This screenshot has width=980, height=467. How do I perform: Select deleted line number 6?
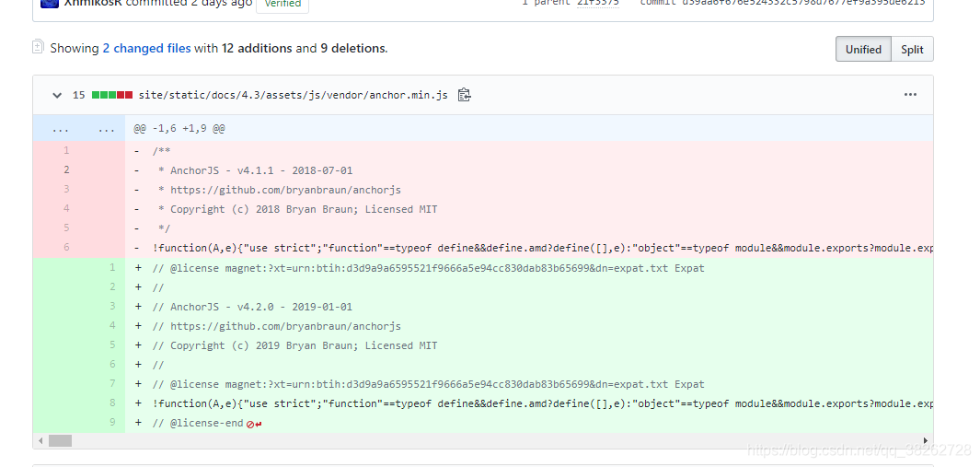pos(66,247)
